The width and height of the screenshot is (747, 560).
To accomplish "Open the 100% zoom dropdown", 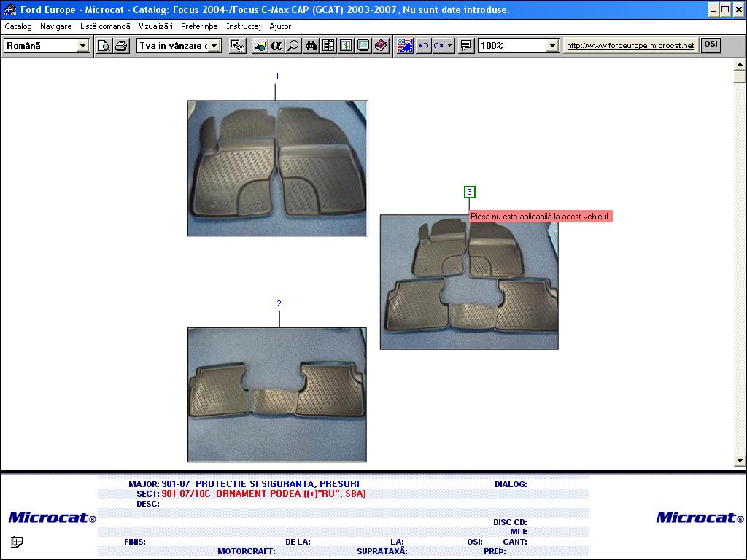I will [552, 46].
